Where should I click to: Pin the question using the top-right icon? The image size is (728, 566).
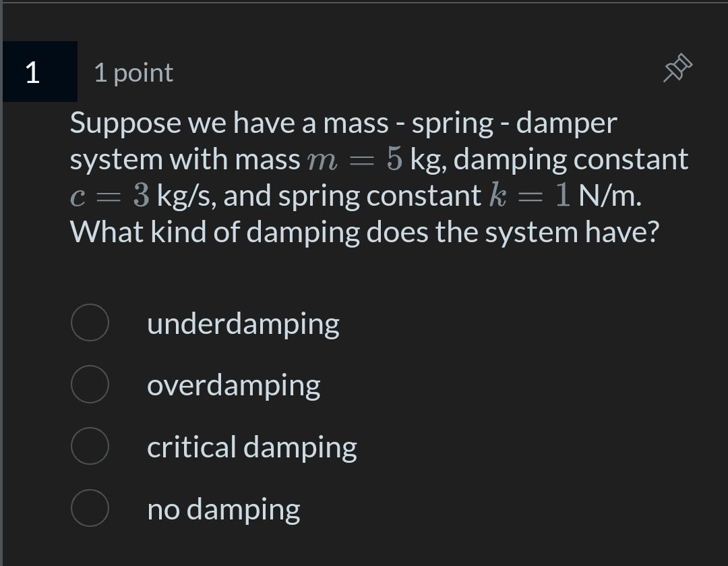pyautogui.click(x=677, y=67)
